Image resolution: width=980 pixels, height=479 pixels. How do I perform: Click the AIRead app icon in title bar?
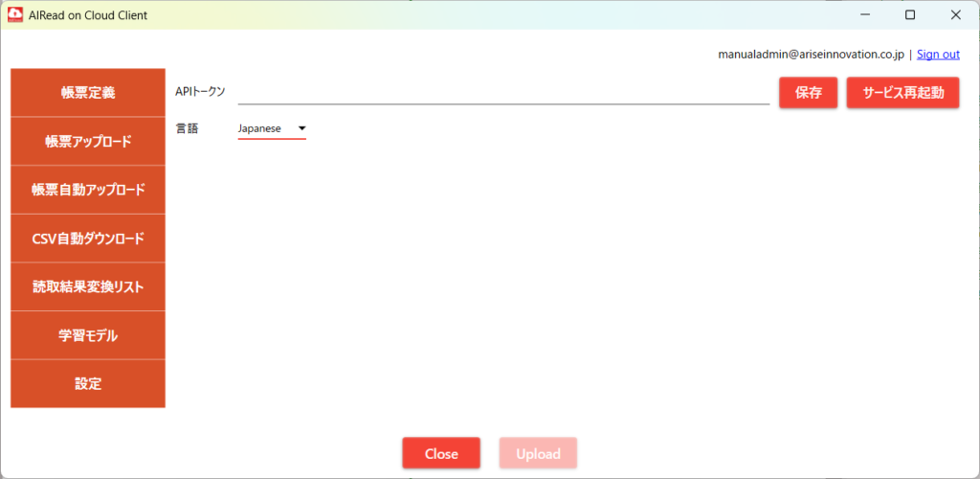[15, 15]
